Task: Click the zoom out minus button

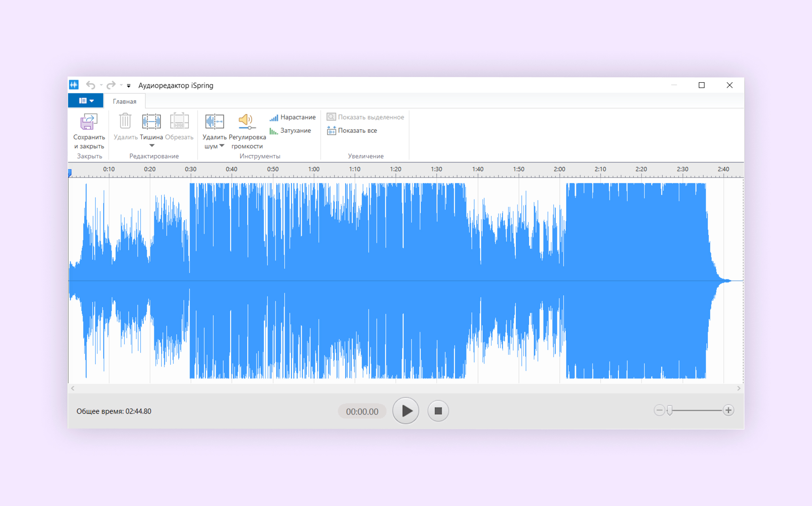Action: (x=659, y=410)
